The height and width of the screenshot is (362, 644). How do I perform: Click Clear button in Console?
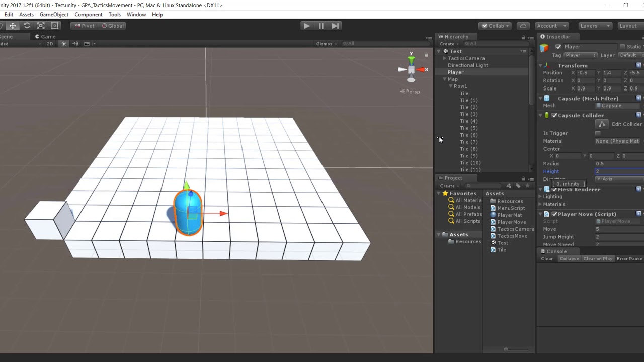click(547, 259)
